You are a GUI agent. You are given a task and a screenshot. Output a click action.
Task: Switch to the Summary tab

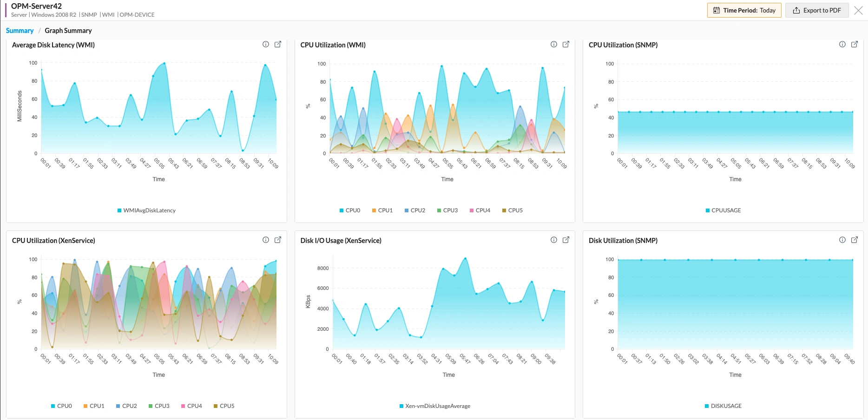[20, 30]
